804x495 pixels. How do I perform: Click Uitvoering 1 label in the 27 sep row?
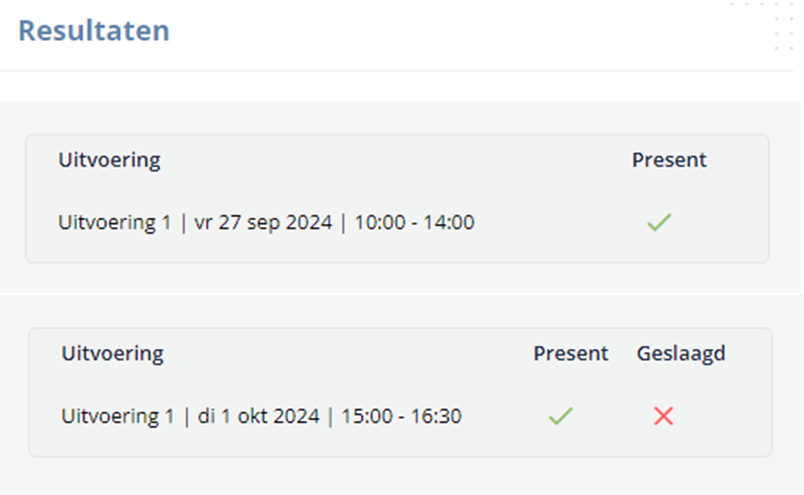pyautogui.click(x=114, y=223)
